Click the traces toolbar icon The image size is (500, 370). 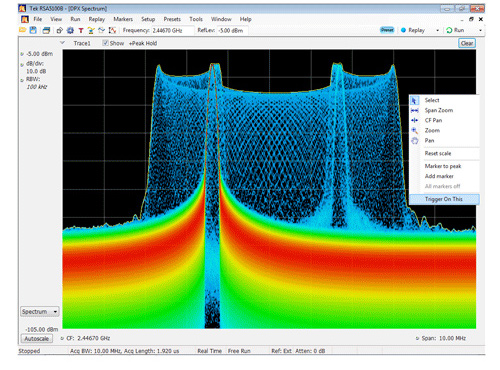(x=101, y=30)
